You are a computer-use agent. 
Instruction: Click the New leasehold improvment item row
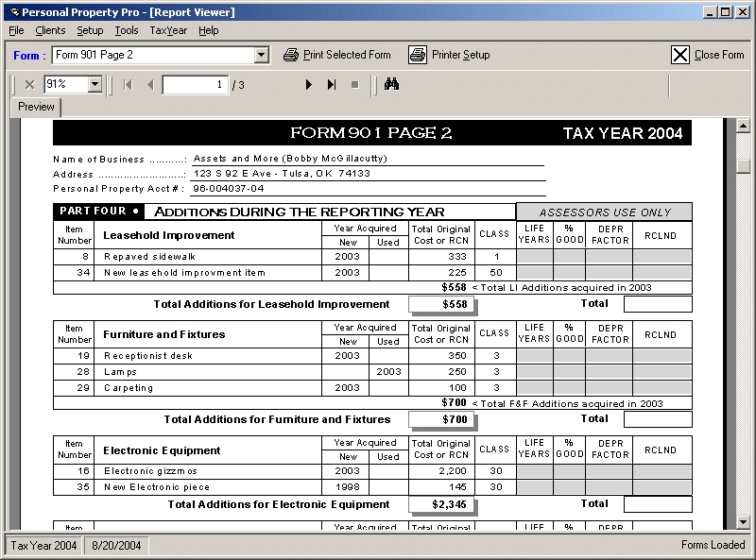[x=184, y=273]
